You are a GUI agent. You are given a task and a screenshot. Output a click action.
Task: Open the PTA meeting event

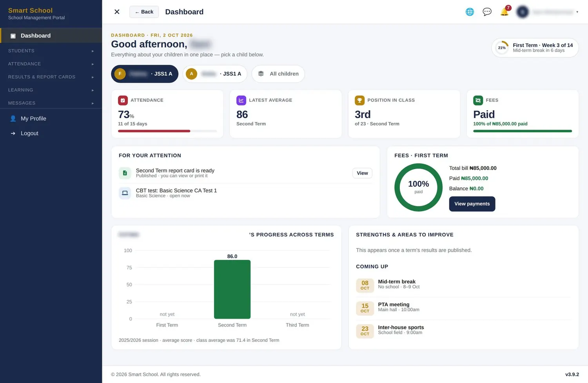click(463, 308)
